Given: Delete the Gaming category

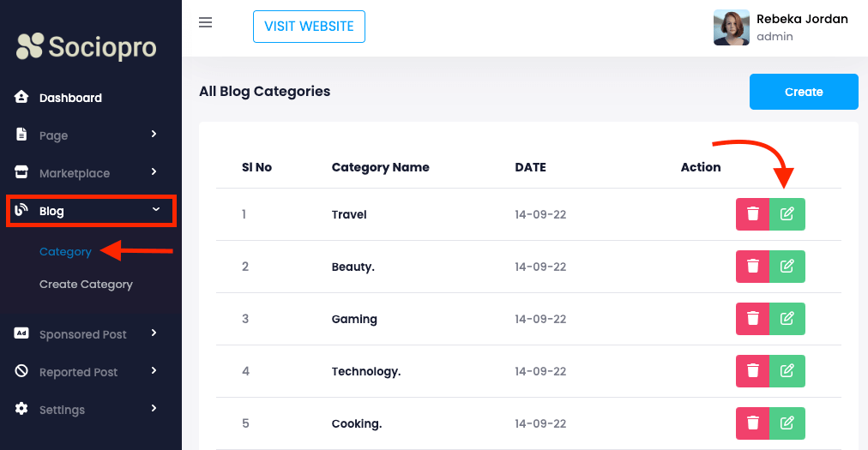Looking at the screenshot, I should tap(752, 319).
